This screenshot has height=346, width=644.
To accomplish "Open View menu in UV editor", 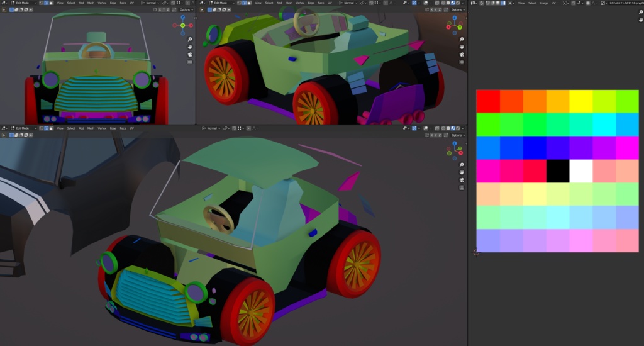I will [x=521, y=3].
